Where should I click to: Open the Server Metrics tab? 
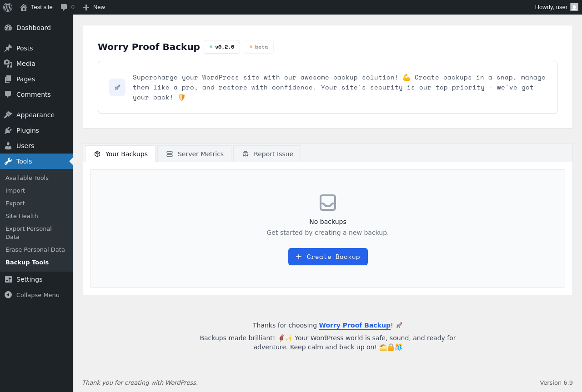(x=195, y=154)
